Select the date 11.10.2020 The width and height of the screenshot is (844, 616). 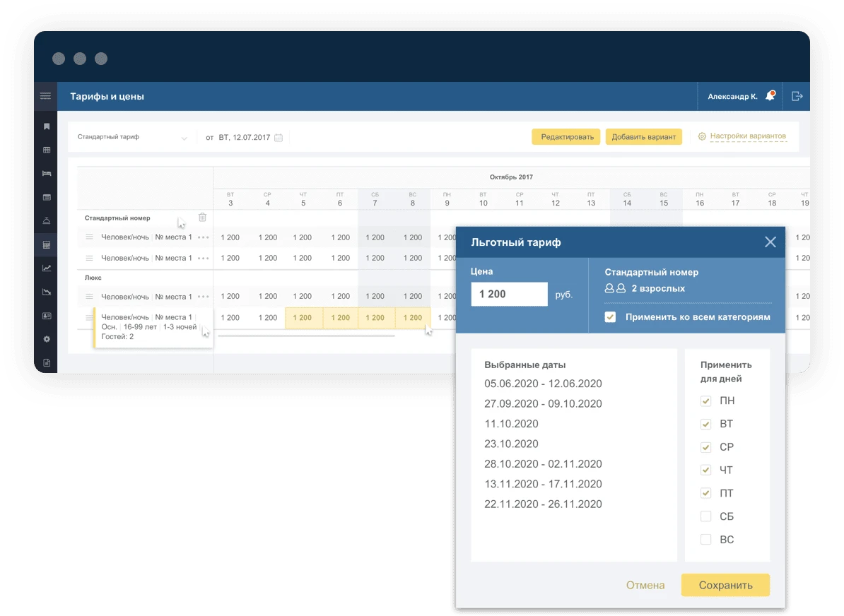(x=511, y=424)
